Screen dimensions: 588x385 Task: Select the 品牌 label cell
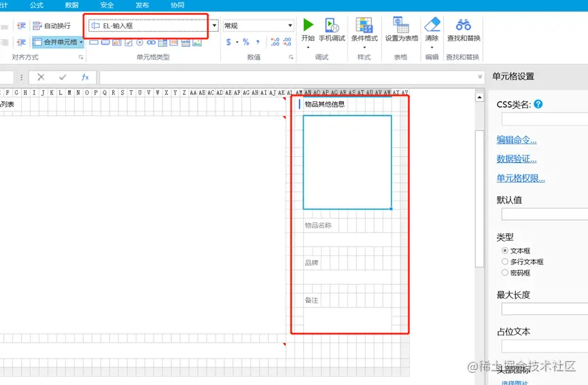(312, 263)
